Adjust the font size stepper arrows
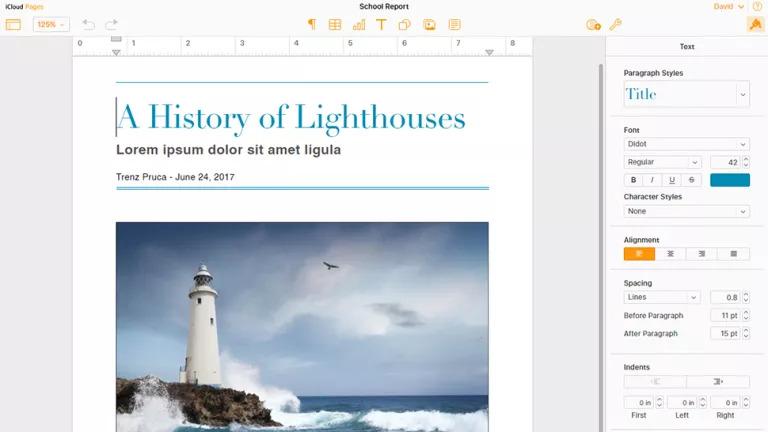 pyautogui.click(x=746, y=162)
